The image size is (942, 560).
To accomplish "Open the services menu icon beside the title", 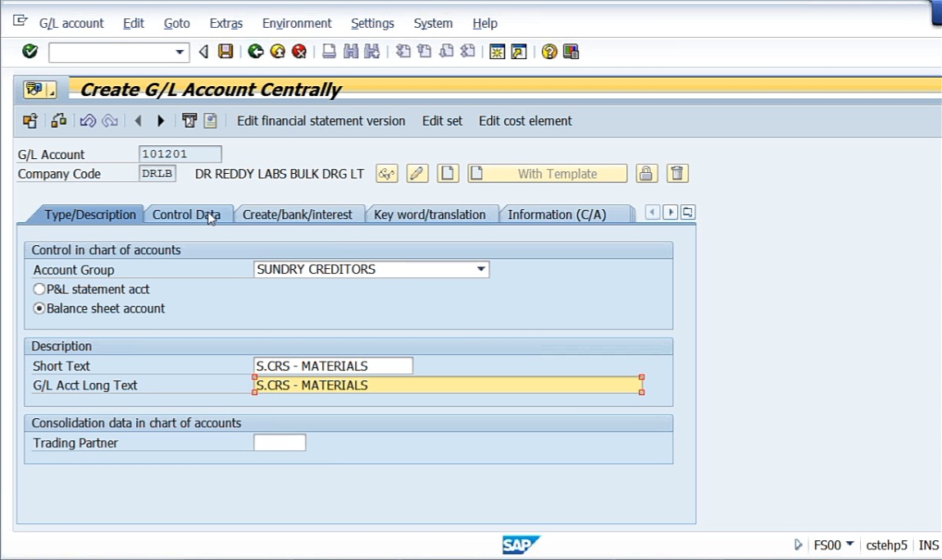I will pos(39,89).
